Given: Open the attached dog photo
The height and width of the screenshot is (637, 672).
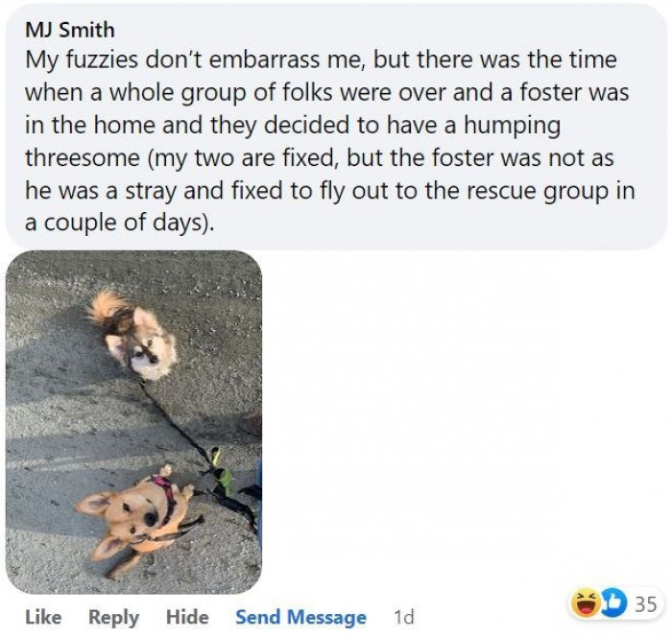Looking at the screenshot, I should [133, 422].
